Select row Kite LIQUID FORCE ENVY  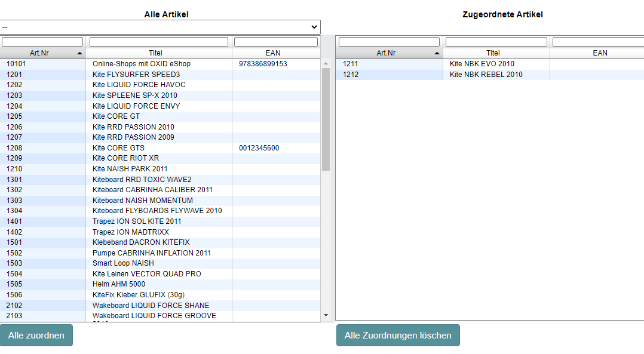point(160,106)
